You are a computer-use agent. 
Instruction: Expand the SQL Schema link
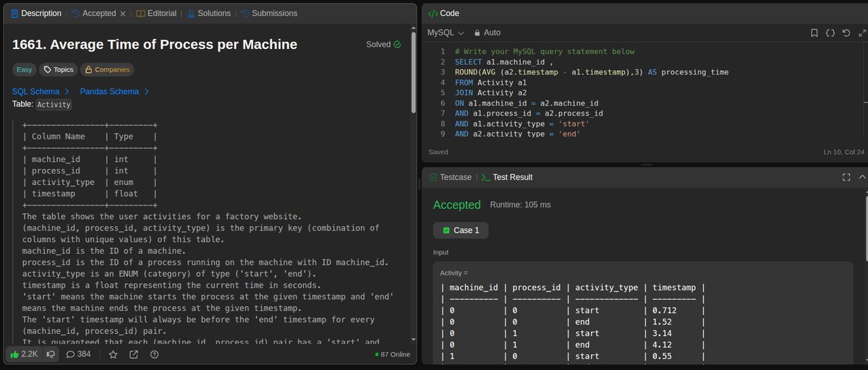pos(41,92)
